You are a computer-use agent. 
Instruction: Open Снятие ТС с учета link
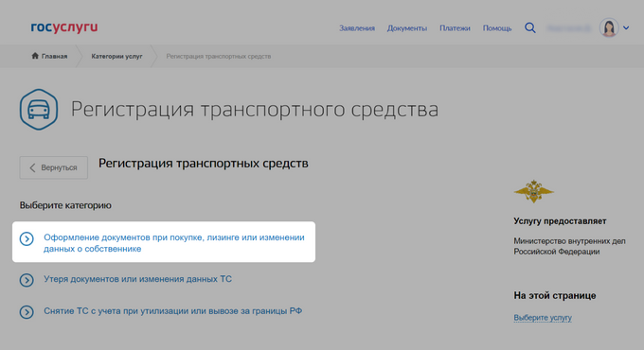[x=173, y=311]
